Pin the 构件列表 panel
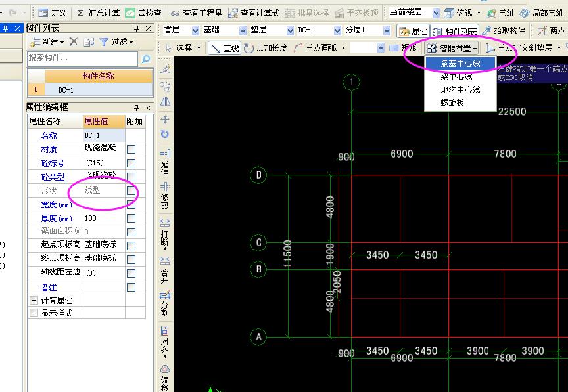Screen dimensions: 568x392 (136, 28)
